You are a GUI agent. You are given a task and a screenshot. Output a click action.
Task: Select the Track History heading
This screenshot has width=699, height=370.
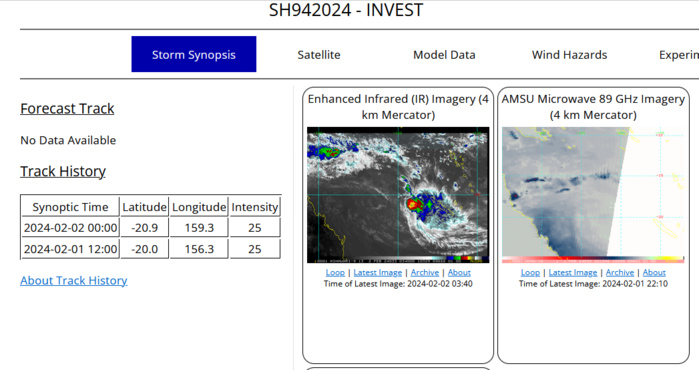[63, 171]
